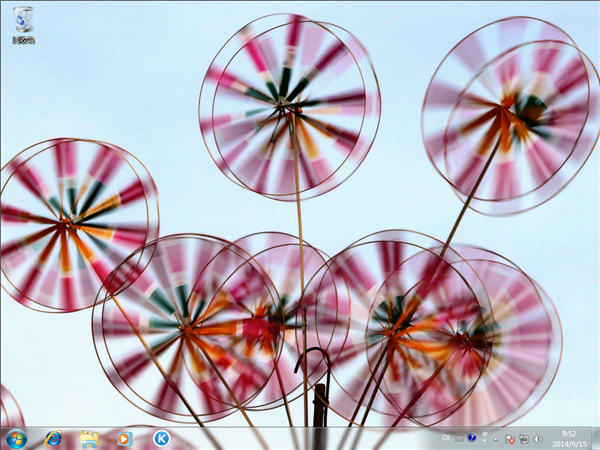Open Windows Explorer folder icon on taskbar
This screenshot has width=600, height=450.
(89, 438)
